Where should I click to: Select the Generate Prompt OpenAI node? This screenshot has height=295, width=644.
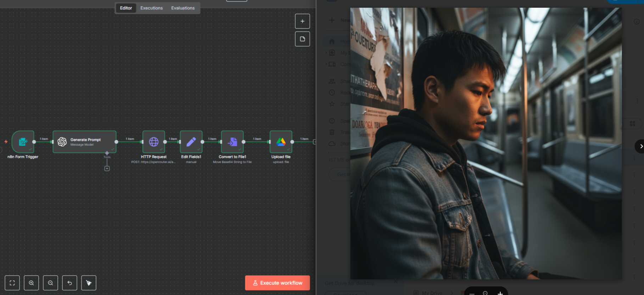click(84, 142)
